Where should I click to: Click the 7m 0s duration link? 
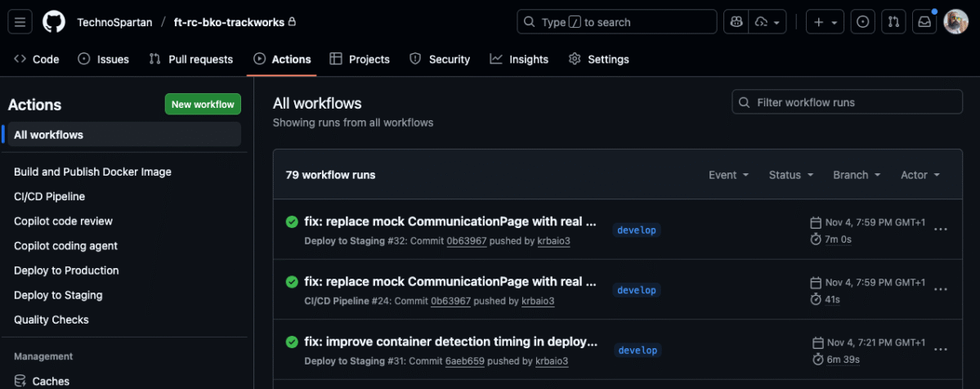click(x=838, y=239)
